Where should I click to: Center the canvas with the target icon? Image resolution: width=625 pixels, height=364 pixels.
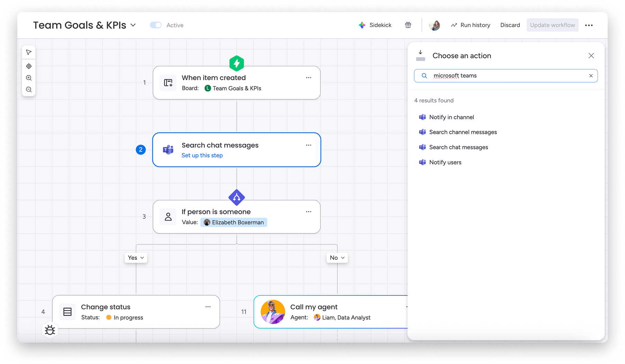[29, 66]
